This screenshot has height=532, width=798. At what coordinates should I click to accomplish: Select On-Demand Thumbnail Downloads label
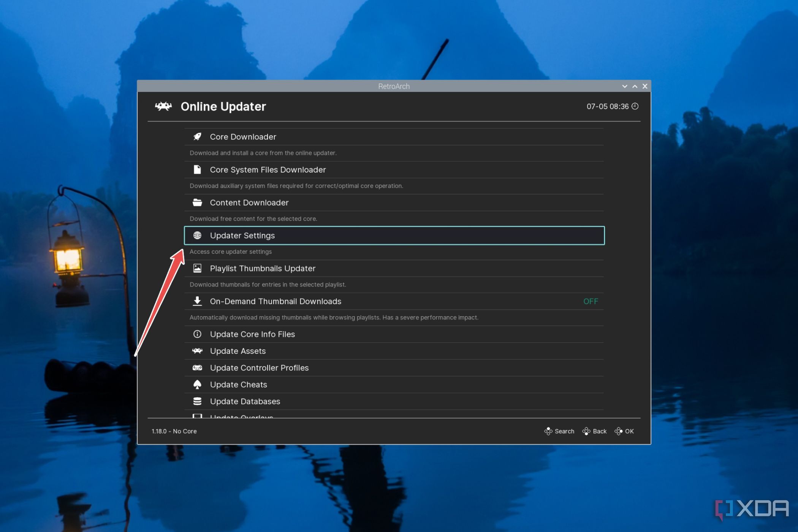(275, 301)
